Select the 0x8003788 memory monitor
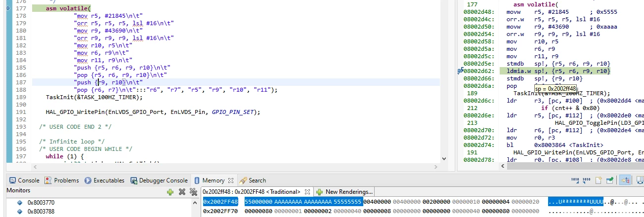 [41, 212]
